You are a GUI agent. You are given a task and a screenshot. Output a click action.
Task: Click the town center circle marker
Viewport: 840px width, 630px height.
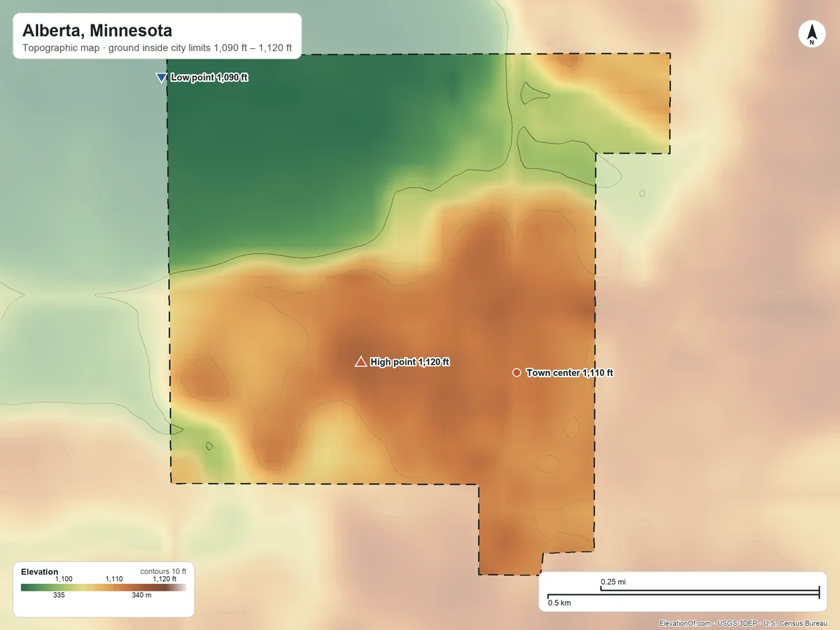tap(517, 373)
